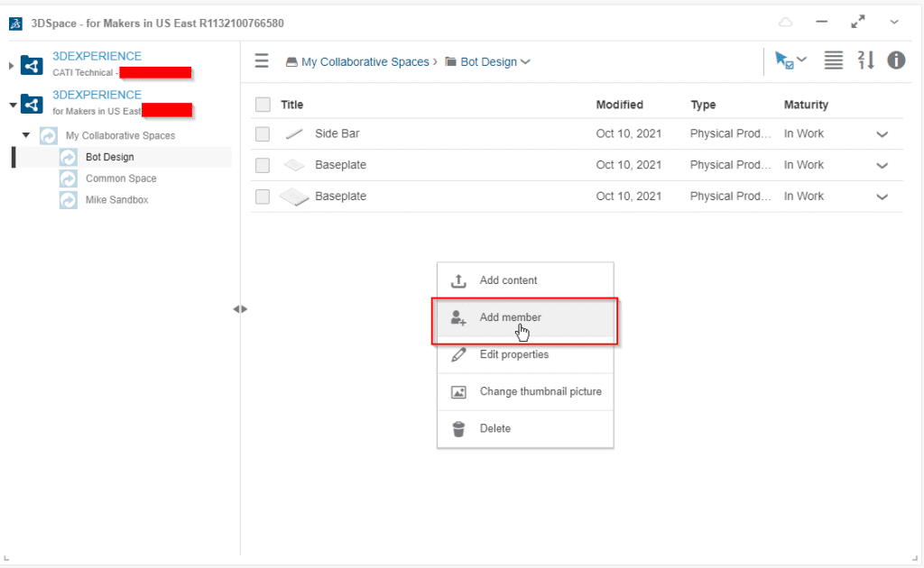
Task: Open the 3DEXPERIENCE for Makers platform link
Action: click(x=97, y=95)
